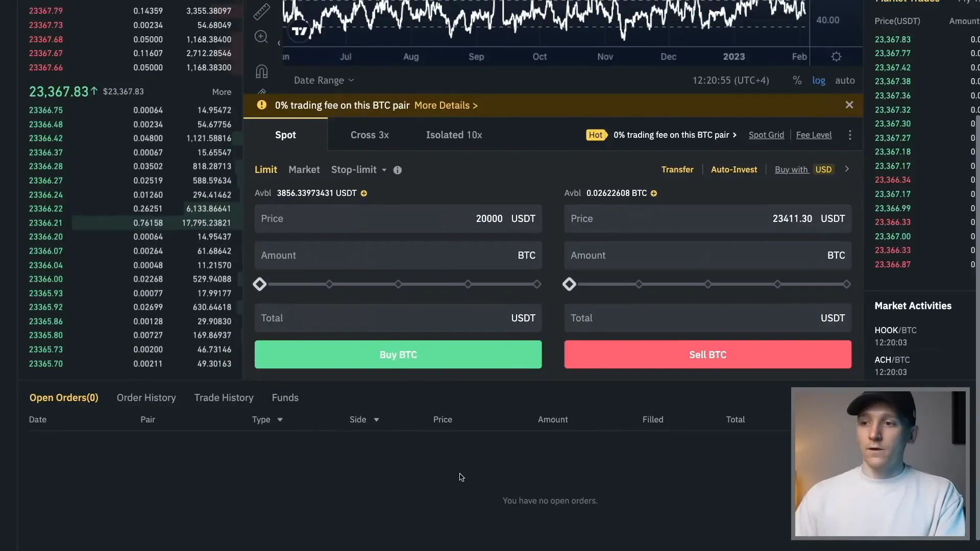The image size is (980, 551).
Task: Open the Order History tab
Action: tap(146, 397)
